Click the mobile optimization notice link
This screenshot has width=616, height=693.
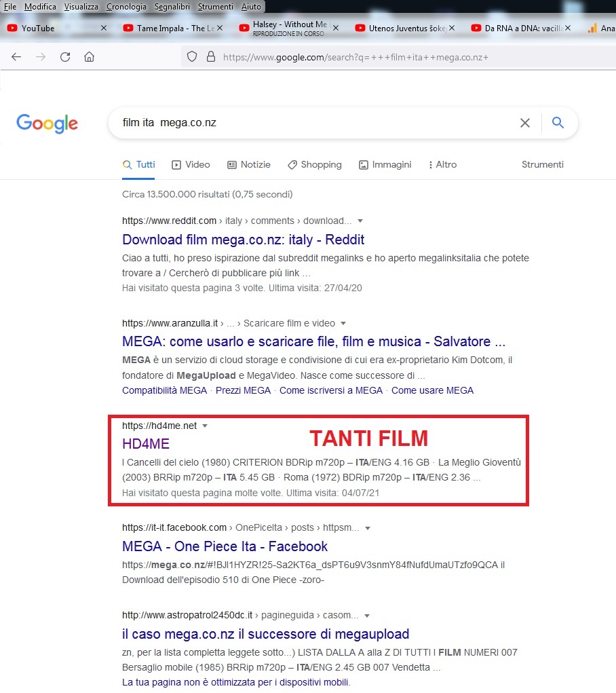pyautogui.click(x=236, y=682)
